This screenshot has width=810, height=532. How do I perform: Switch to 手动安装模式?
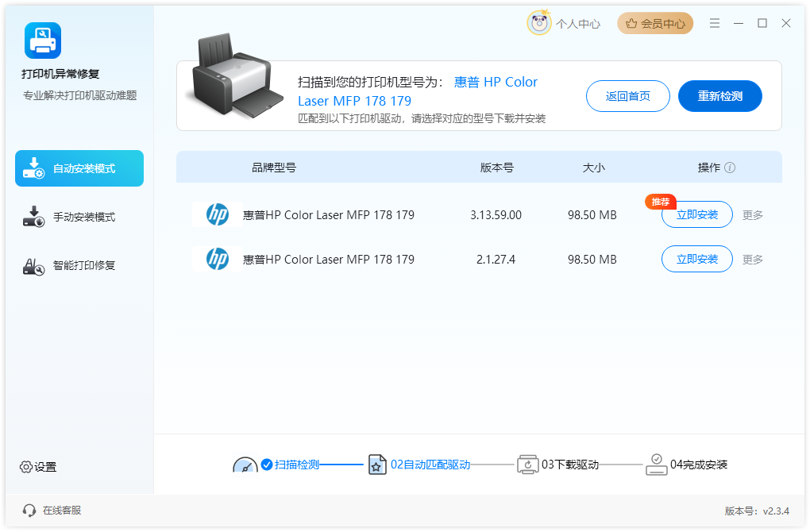click(79, 217)
